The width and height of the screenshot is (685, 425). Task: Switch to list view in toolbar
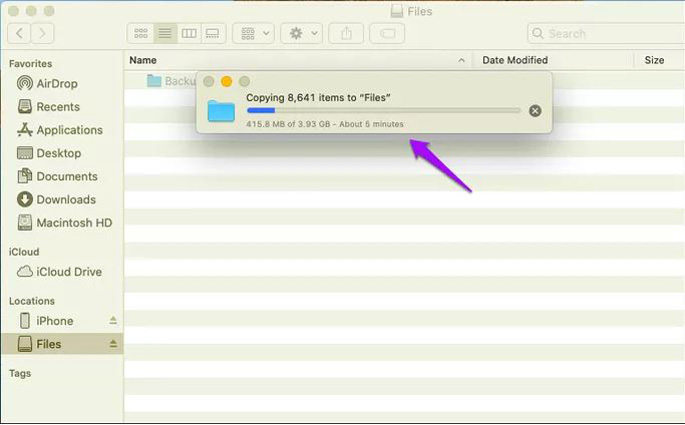tap(164, 33)
